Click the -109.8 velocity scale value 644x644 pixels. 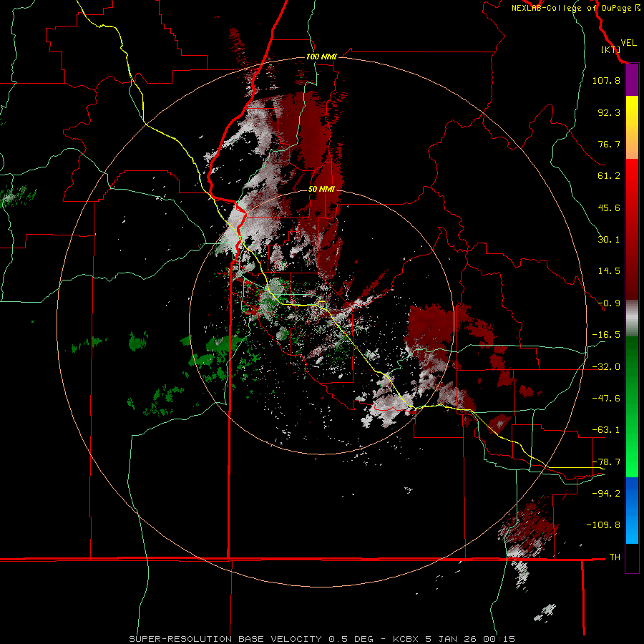[x=603, y=525]
